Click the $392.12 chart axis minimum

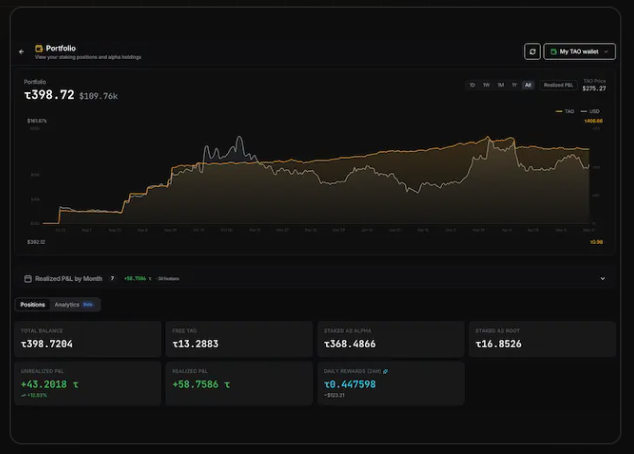point(36,242)
